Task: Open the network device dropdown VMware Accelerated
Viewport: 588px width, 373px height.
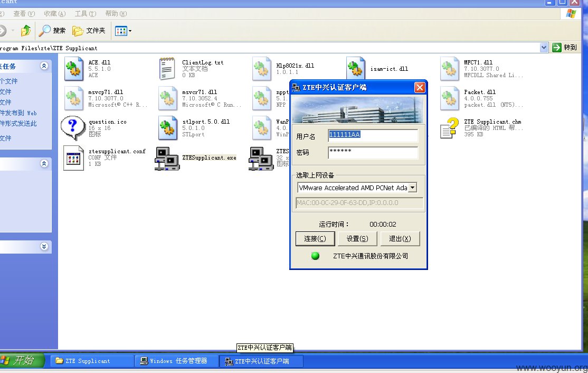Action: 412,188
